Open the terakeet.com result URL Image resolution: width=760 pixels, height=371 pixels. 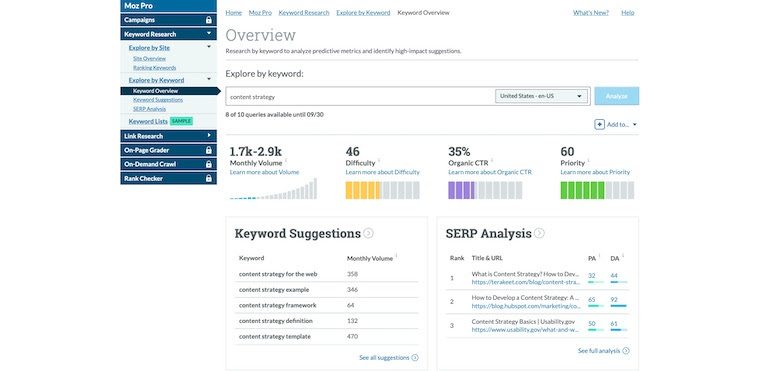526,282
